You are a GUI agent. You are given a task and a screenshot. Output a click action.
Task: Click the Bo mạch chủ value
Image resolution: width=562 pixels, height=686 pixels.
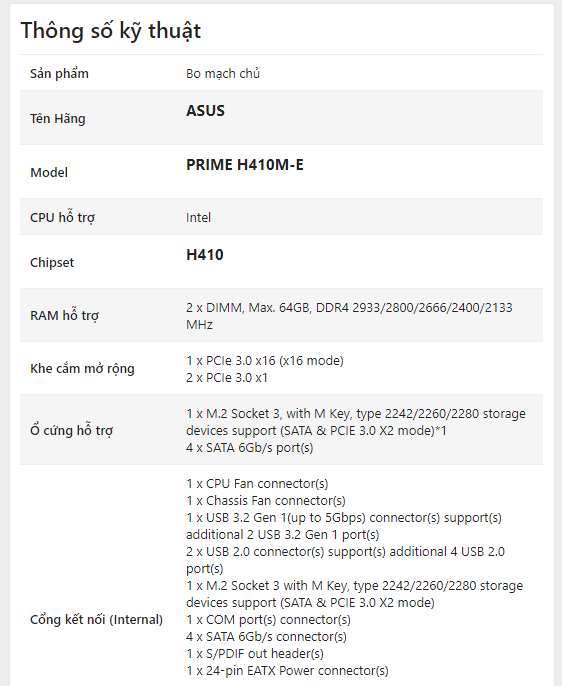pos(223,74)
